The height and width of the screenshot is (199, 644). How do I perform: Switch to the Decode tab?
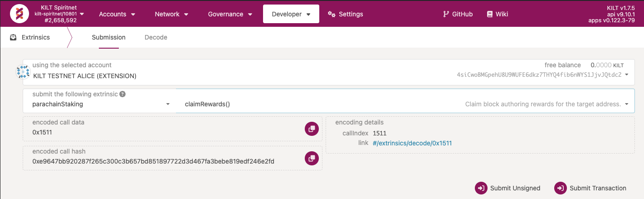click(x=156, y=37)
